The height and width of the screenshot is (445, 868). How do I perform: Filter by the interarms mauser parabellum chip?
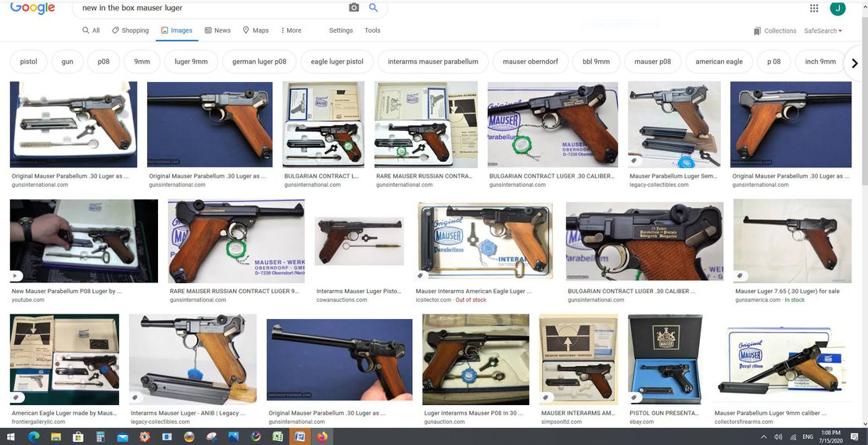coord(433,62)
